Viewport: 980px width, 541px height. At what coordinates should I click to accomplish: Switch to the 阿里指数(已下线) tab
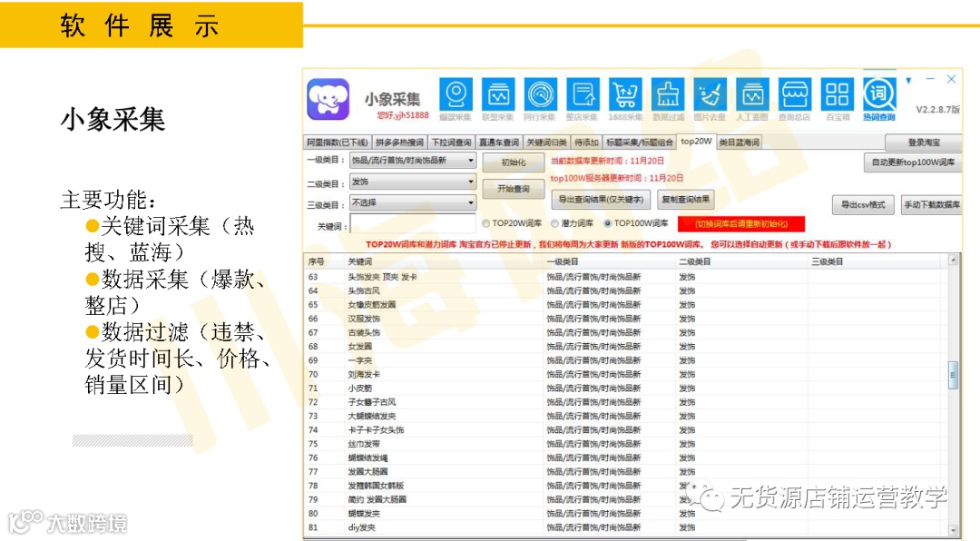click(337, 143)
